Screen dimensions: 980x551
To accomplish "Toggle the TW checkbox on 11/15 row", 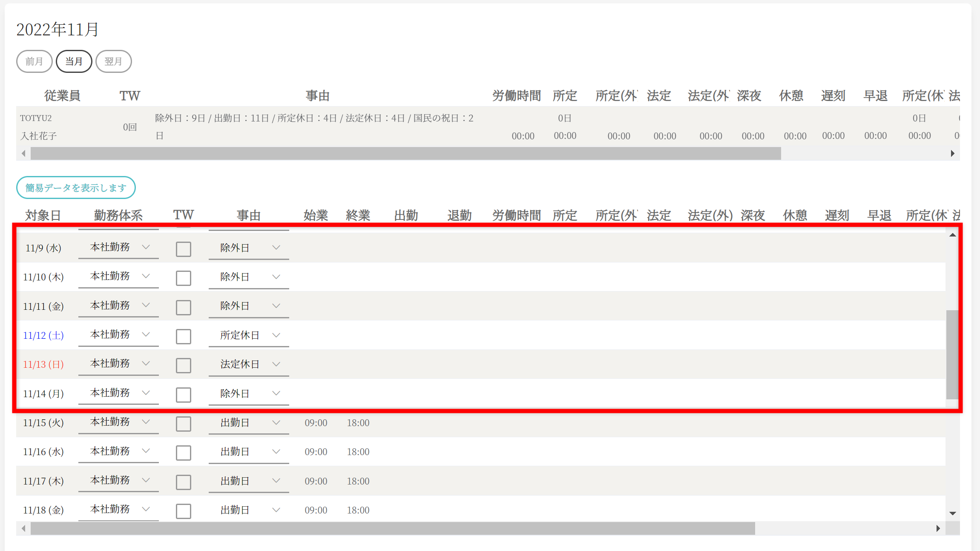I will pyautogui.click(x=184, y=424).
